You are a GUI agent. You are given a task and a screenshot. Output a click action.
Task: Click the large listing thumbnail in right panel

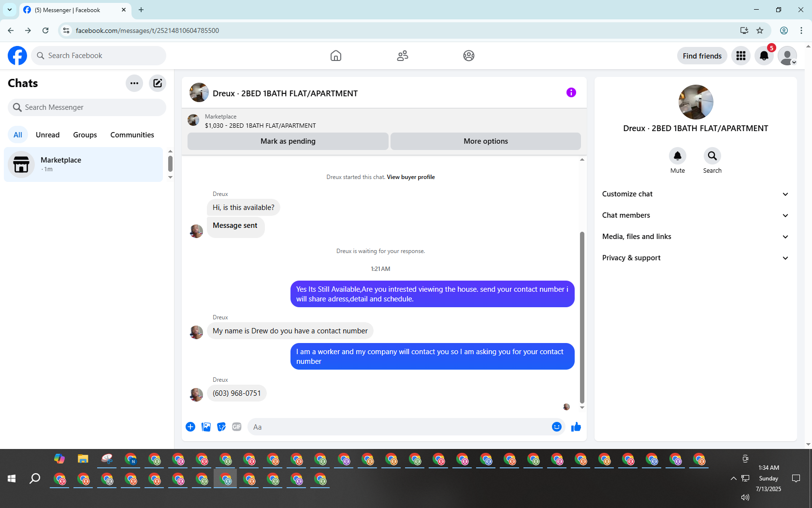tap(696, 102)
